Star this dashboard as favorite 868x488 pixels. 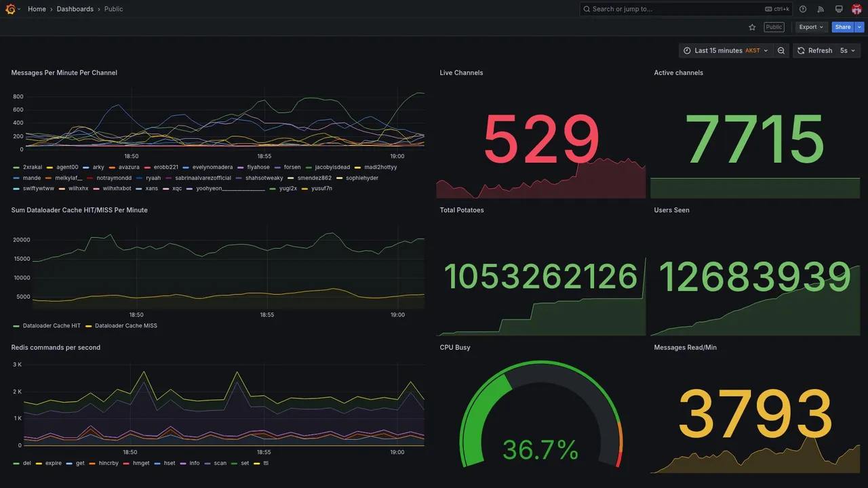(x=752, y=27)
